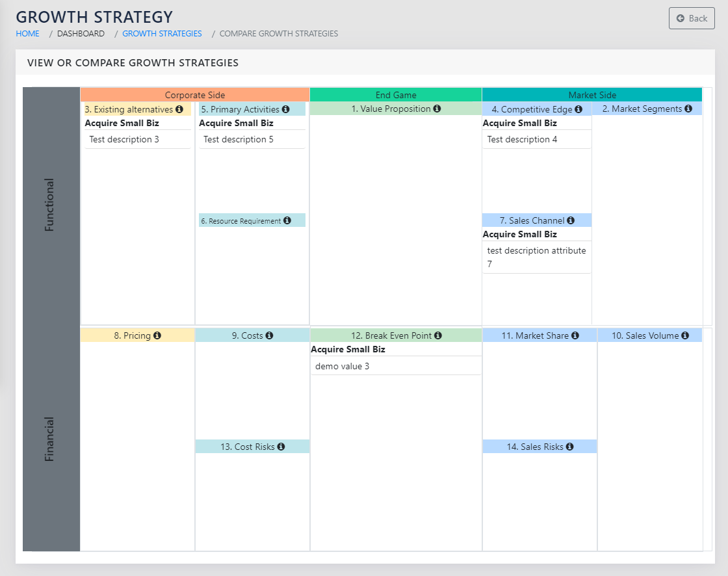
Task: Go to Home breadcrumb link
Action: 27,34
